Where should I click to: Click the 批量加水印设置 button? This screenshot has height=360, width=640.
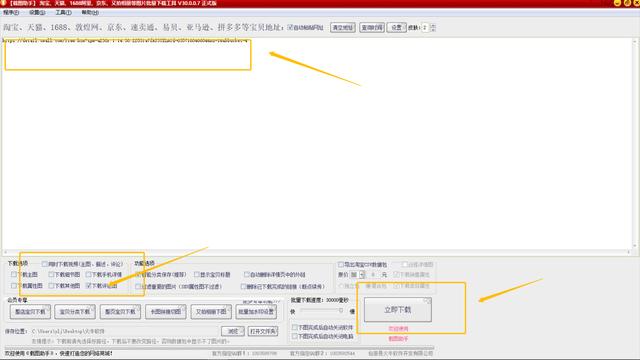tap(256, 312)
